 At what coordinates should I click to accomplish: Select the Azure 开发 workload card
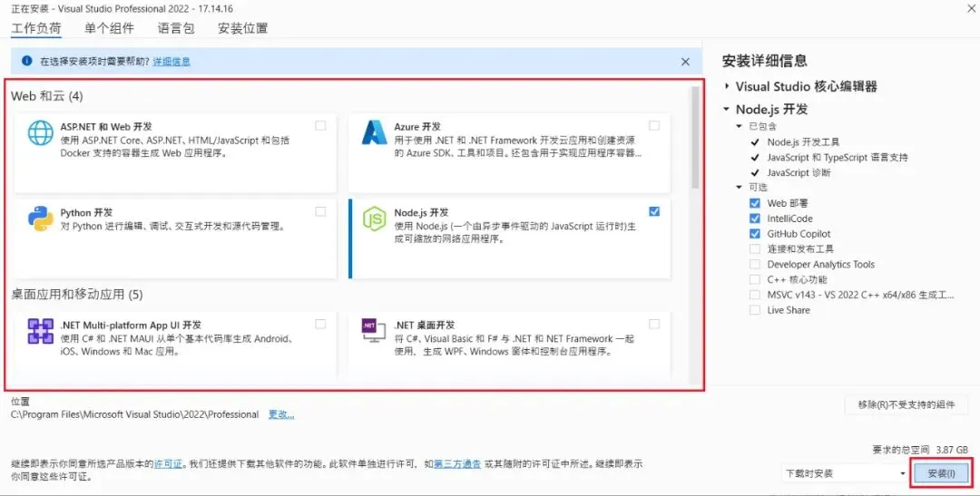click(x=509, y=153)
